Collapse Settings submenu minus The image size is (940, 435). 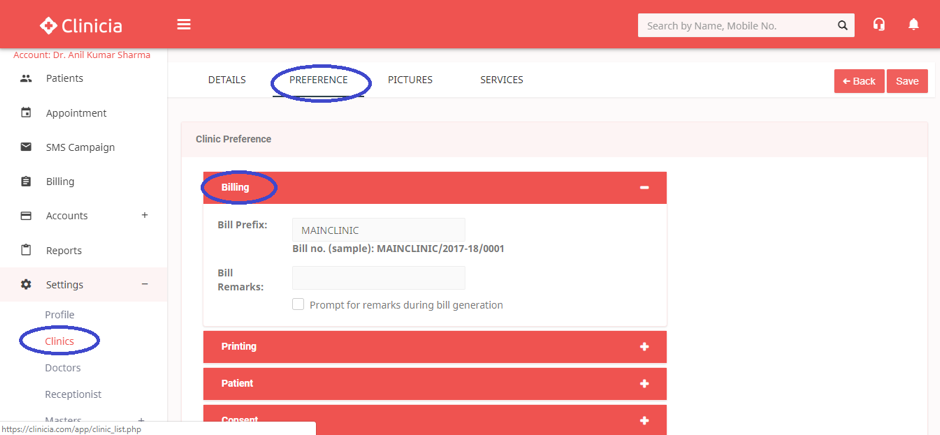pyautogui.click(x=144, y=284)
